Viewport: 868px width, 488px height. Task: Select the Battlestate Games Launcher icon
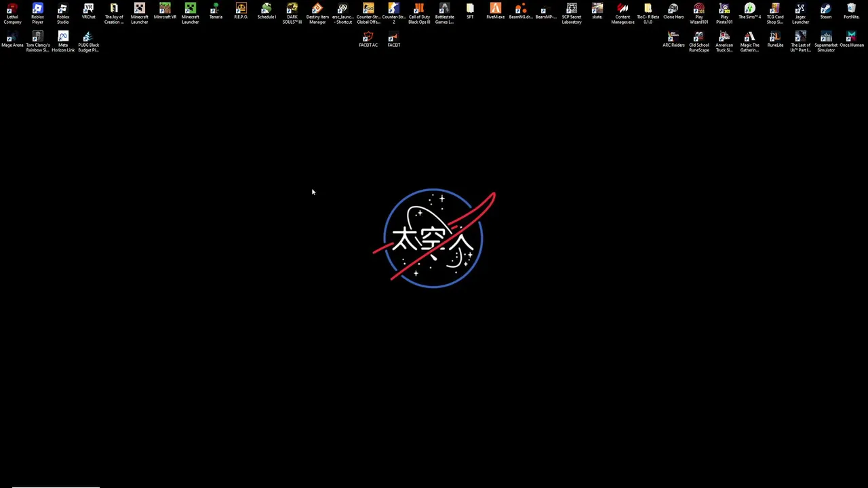point(444,14)
